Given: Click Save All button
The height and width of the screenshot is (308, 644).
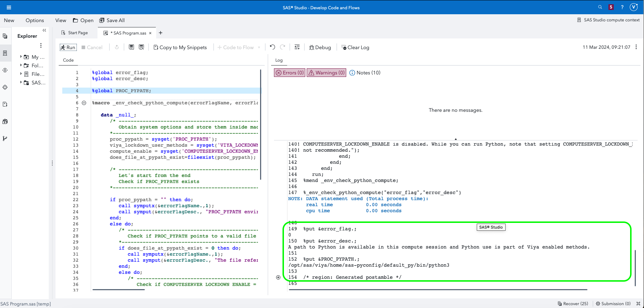Looking at the screenshot, I should [x=112, y=20].
